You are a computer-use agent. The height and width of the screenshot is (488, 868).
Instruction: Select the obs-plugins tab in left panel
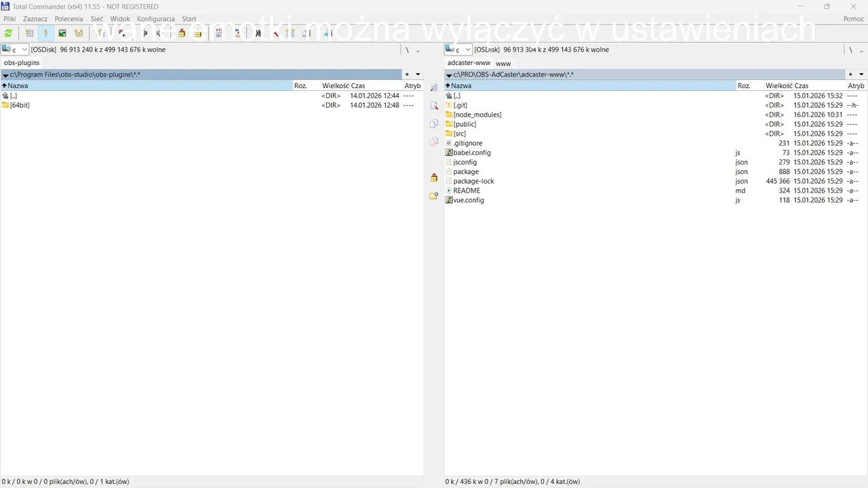coord(22,62)
